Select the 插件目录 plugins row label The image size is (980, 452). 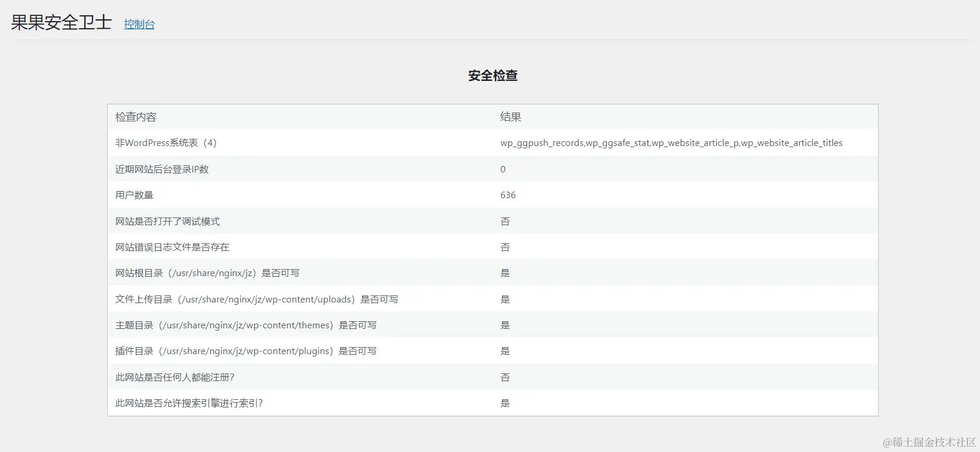(x=246, y=351)
